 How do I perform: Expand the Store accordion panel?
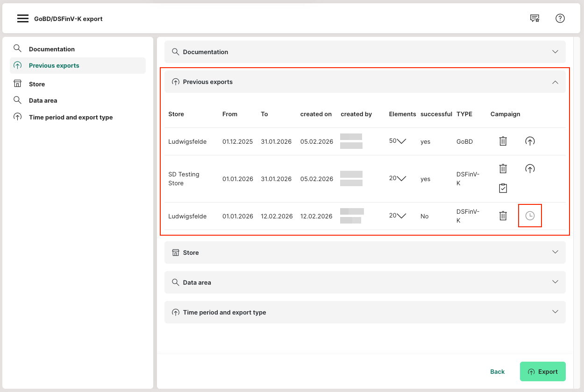click(x=555, y=252)
